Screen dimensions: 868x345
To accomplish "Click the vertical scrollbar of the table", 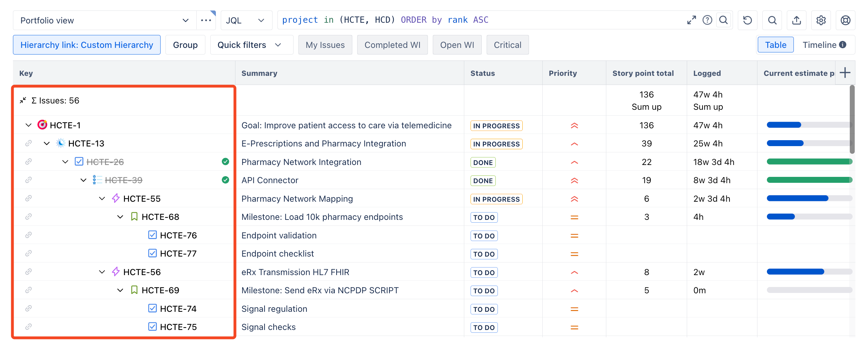I will [x=852, y=119].
